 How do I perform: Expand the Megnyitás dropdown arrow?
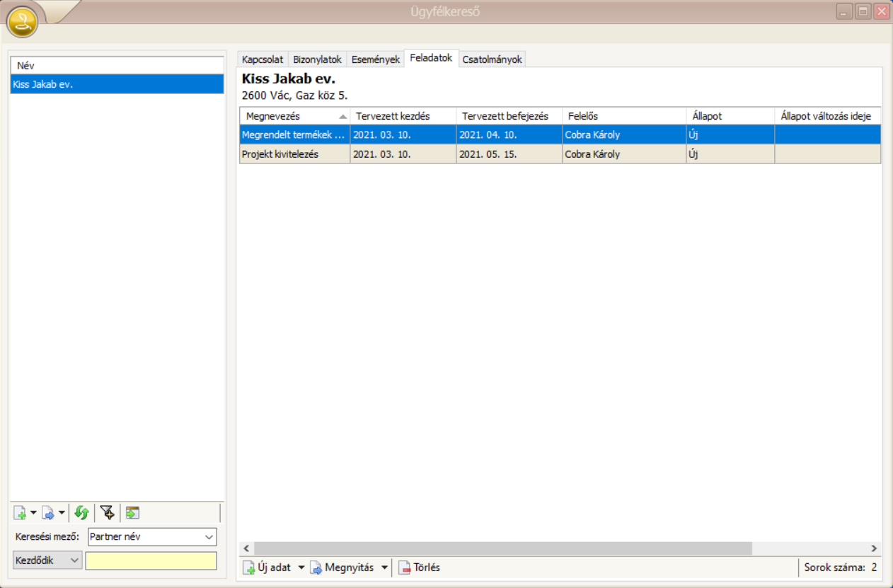[x=384, y=567]
